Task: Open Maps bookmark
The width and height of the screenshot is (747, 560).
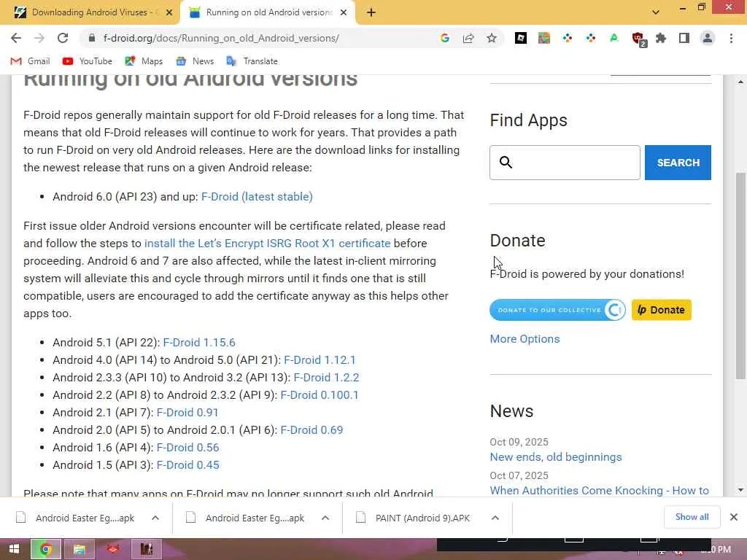Action: pos(144,61)
